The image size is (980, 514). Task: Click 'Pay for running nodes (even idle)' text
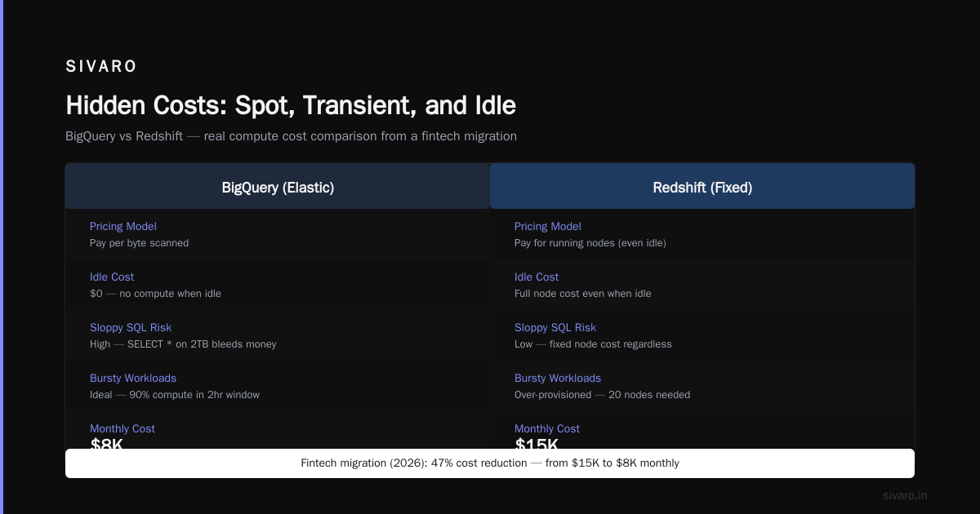590,243
